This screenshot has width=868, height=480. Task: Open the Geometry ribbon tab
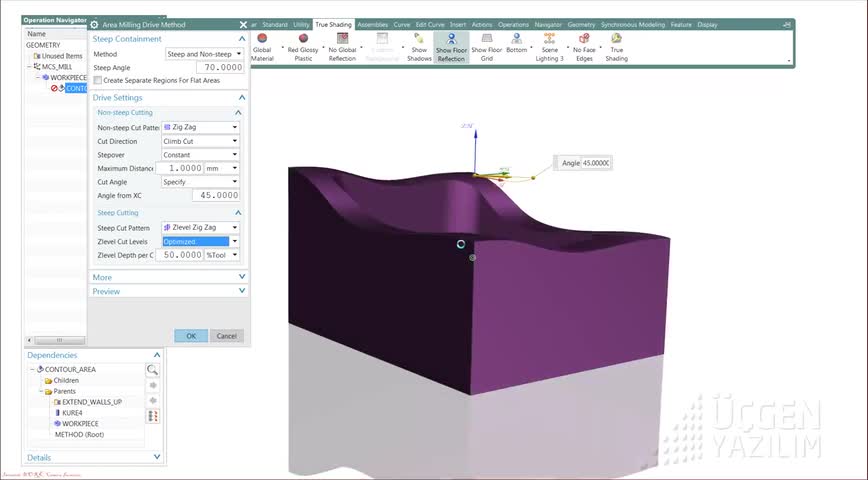[581, 25]
